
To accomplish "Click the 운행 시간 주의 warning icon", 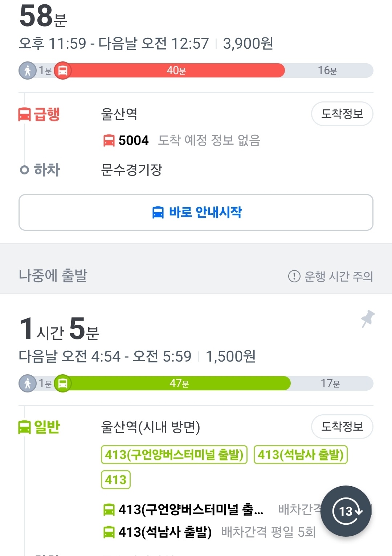I will pyautogui.click(x=294, y=276).
